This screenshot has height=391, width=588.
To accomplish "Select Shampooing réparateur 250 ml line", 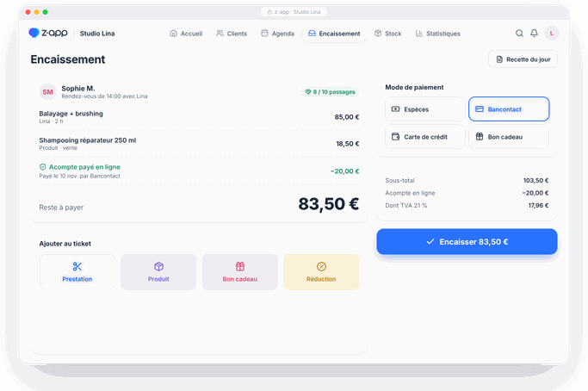I will point(199,144).
